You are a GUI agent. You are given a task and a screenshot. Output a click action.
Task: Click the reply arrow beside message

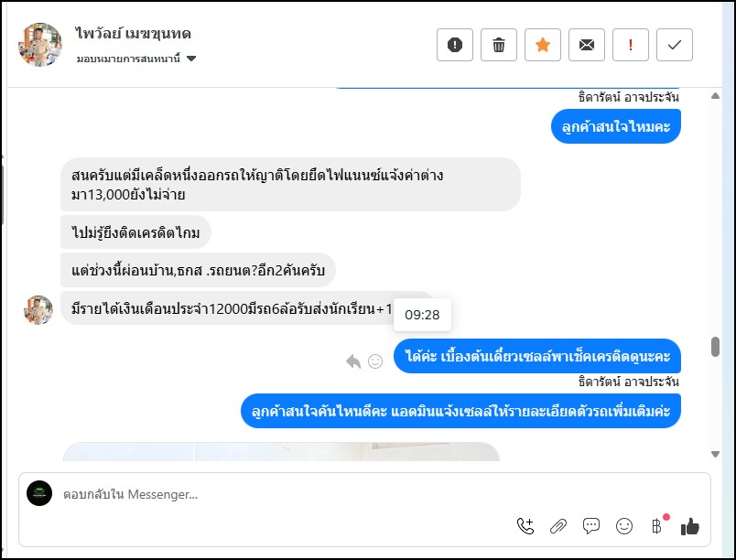[x=353, y=361]
